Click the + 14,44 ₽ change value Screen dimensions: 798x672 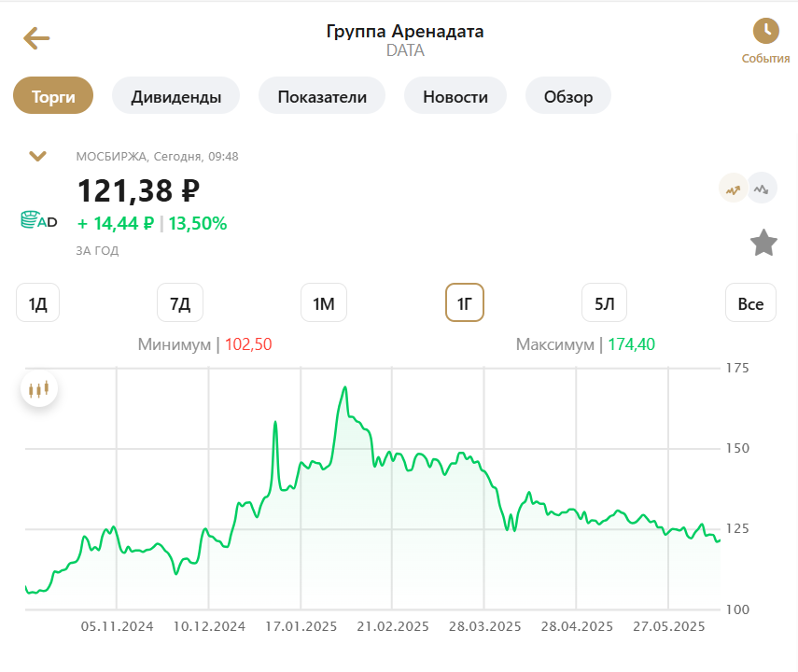[116, 223]
